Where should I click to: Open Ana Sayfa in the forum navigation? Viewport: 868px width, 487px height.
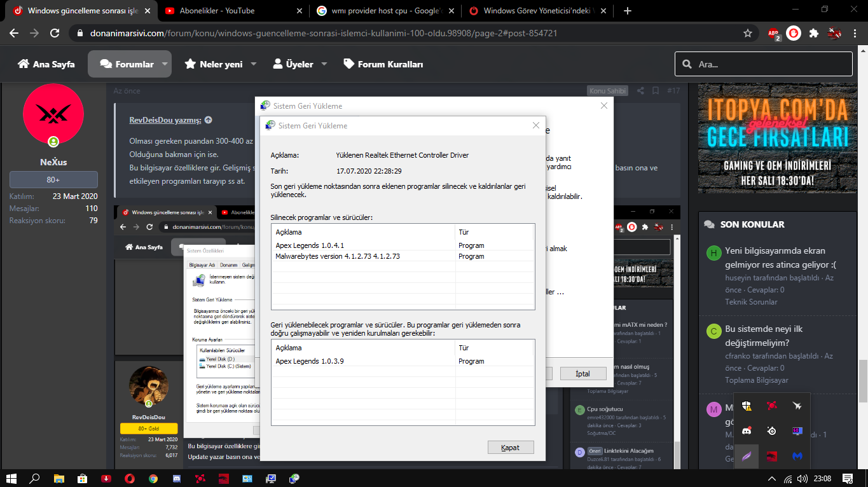coord(46,64)
